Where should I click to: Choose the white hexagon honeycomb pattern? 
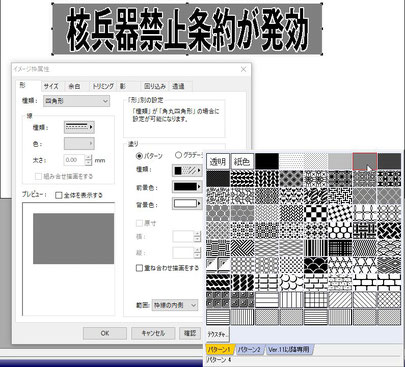(x=340, y=230)
